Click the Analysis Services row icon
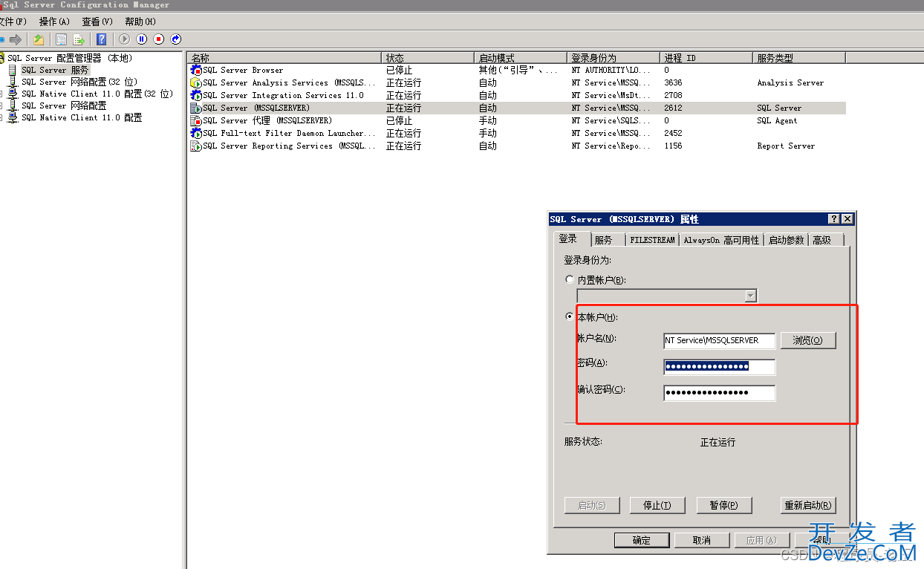This screenshot has height=569, width=924. pos(196,82)
